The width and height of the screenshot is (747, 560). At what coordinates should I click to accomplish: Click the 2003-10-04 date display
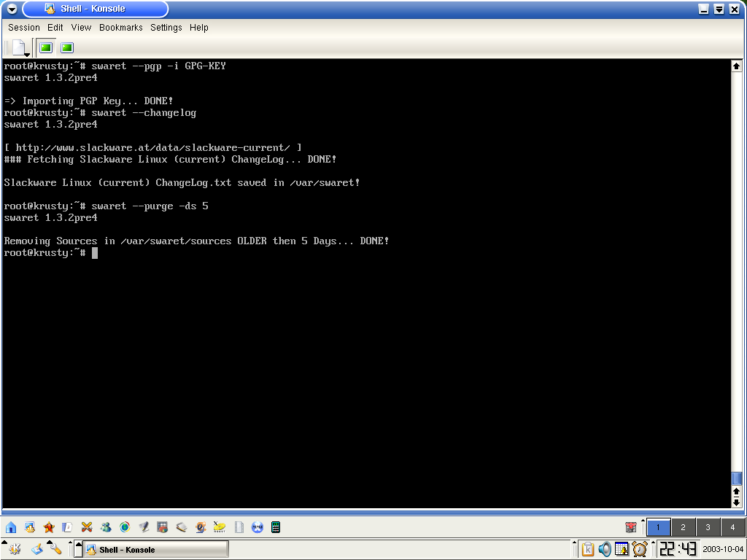[x=723, y=549]
